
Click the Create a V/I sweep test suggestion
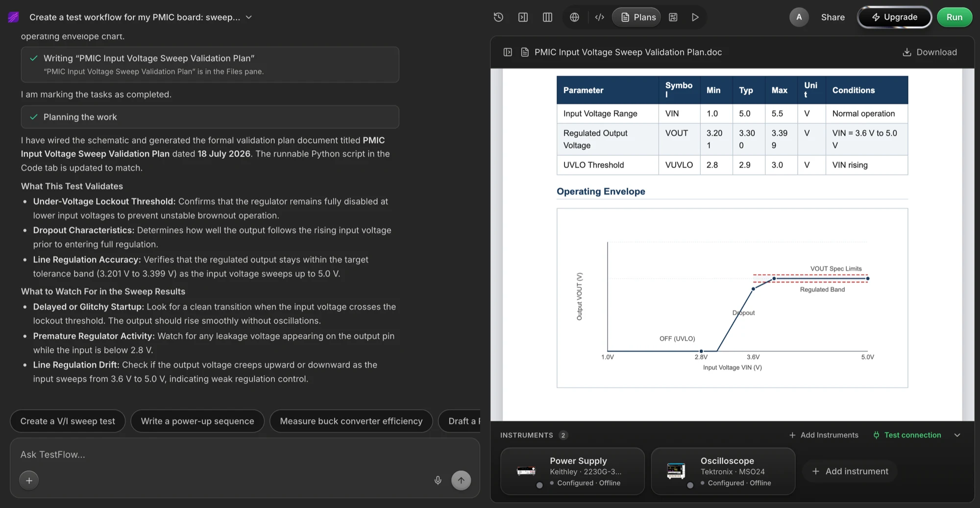[68, 421]
